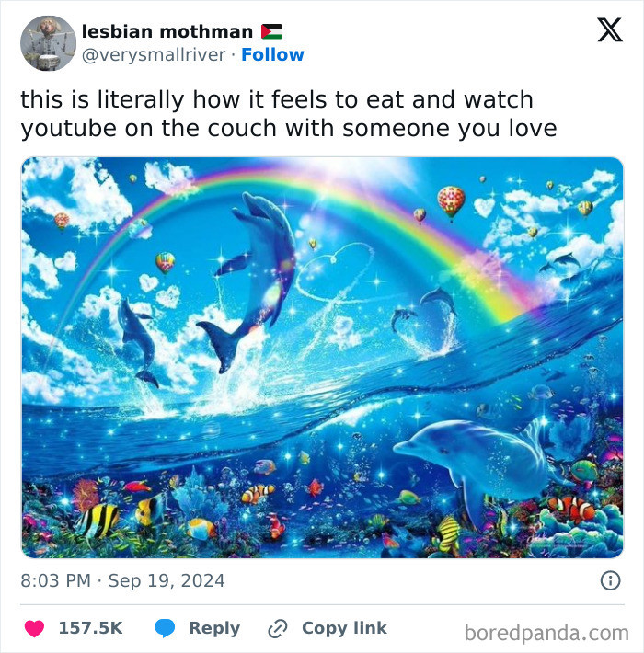This screenshot has width=644, height=653.
Task: Click the tweet text about youtube
Action: pos(289,114)
